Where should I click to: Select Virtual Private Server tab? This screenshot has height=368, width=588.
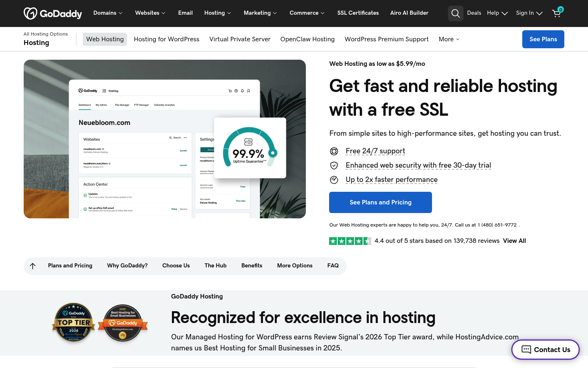coord(240,39)
